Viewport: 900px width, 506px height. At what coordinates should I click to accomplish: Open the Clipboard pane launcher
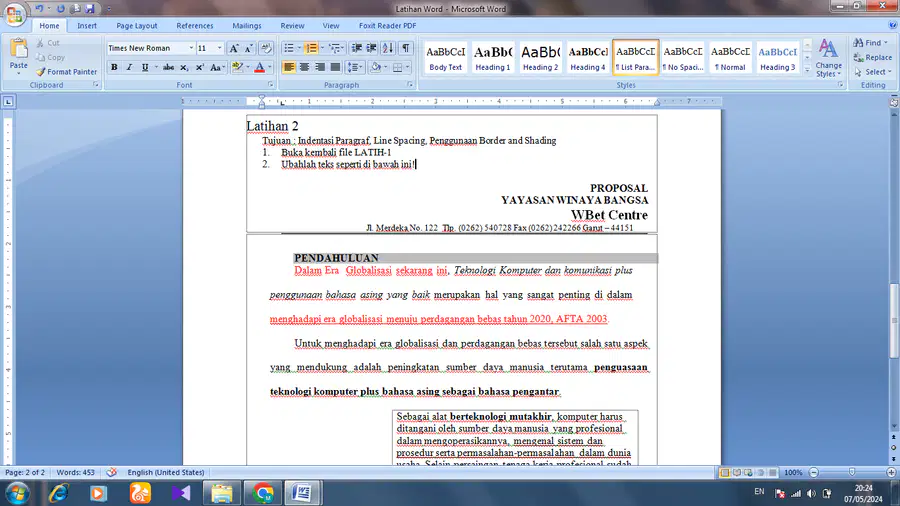click(x=96, y=85)
